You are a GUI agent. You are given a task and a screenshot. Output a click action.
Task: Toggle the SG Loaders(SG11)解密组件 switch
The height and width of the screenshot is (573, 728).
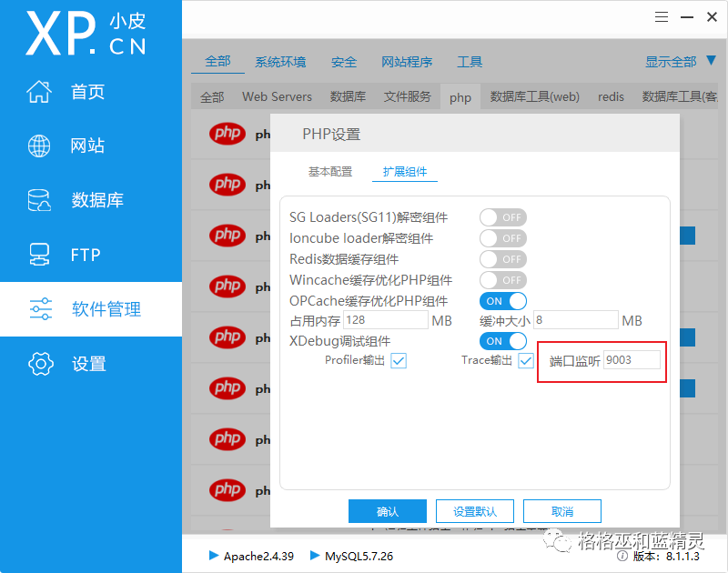(x=503, y=217)
